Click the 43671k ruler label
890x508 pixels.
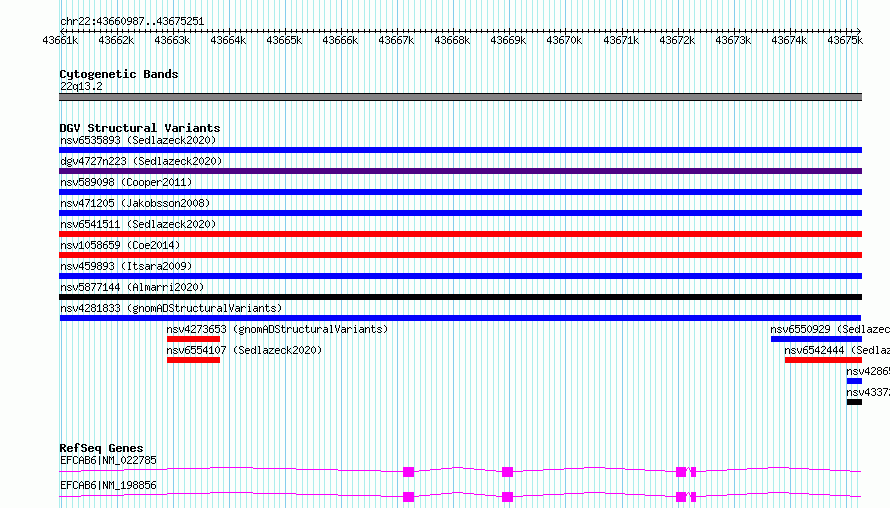tap(620, 40)
